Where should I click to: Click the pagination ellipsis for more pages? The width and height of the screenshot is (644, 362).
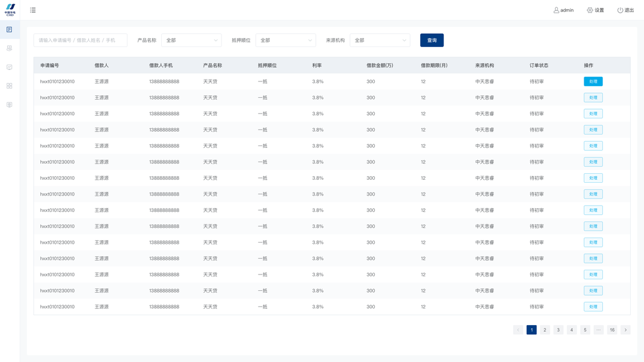pos(598,329)
